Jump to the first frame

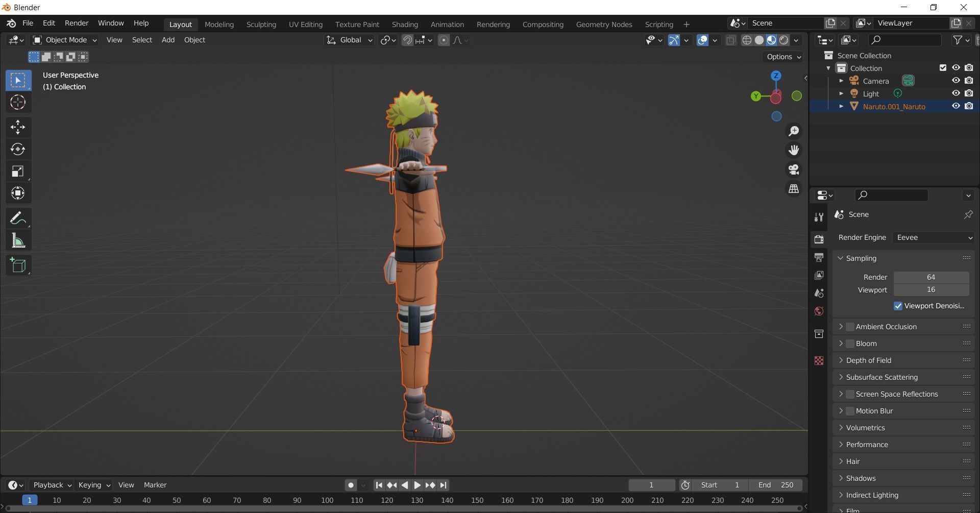pos(379,485)
